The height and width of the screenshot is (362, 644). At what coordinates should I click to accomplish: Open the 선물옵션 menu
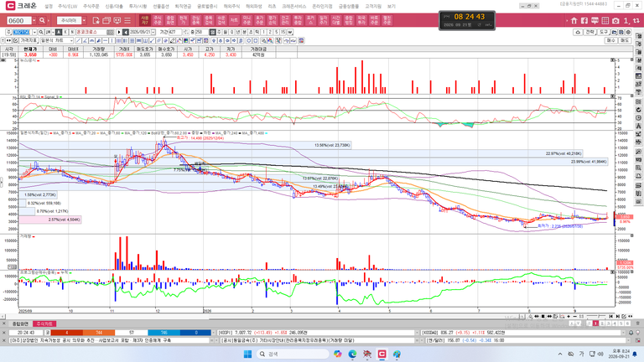[161, 6]
